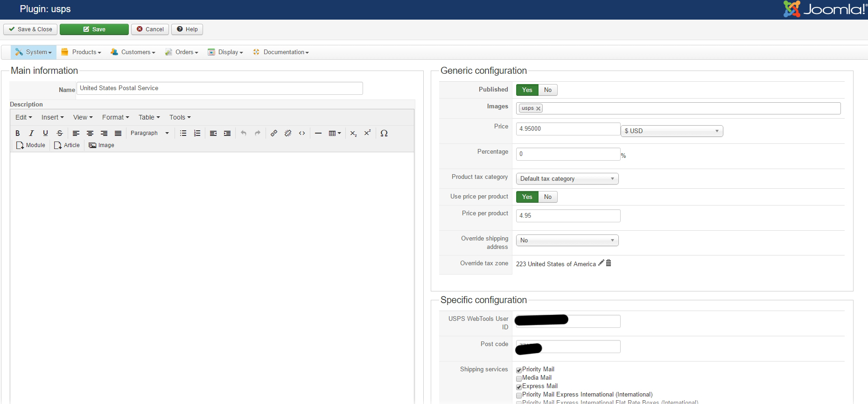Check the Media Mail shipping service
868x404 pixels.
[x=519, y=378]
